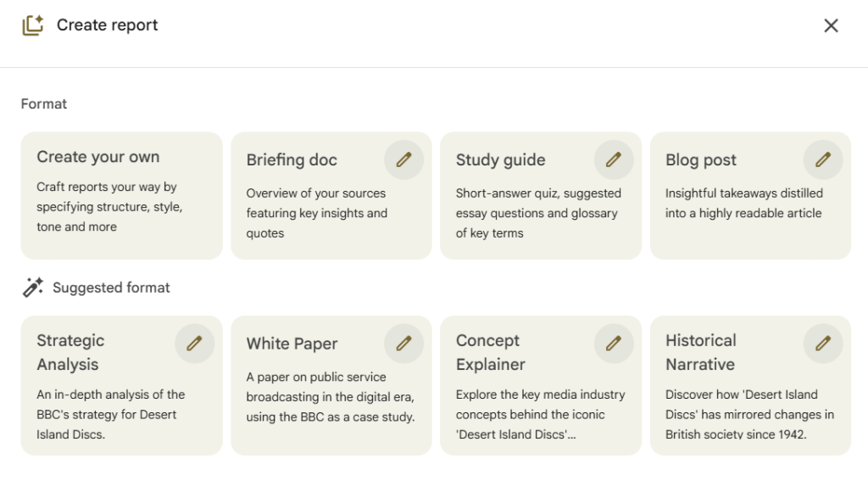Click the pencil icon on Blog post
The image size is (868, 481).
pyautogui.click(x=823, y=159)
